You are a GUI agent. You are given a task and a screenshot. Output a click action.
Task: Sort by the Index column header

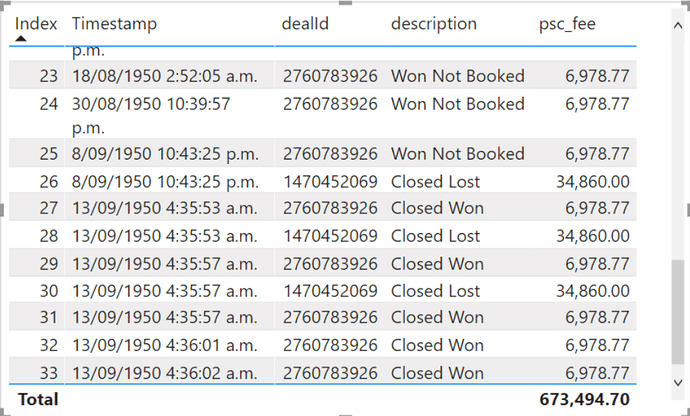[x=36, y=23]
